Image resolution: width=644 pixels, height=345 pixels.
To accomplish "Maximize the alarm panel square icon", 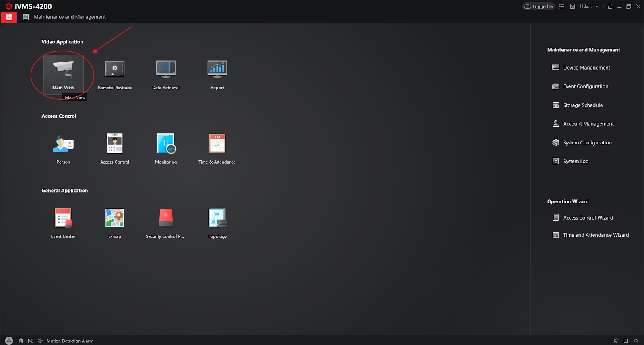I will (626, 341).
